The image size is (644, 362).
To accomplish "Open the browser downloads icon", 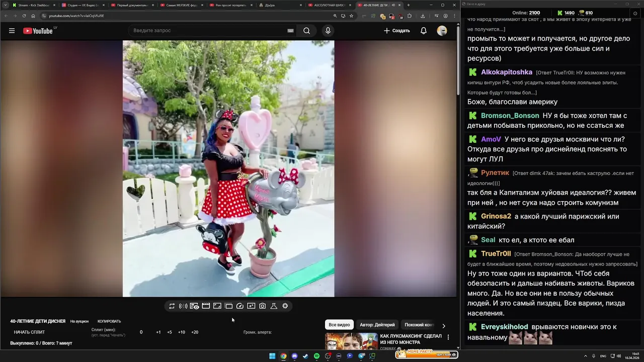I will point(423,16).
